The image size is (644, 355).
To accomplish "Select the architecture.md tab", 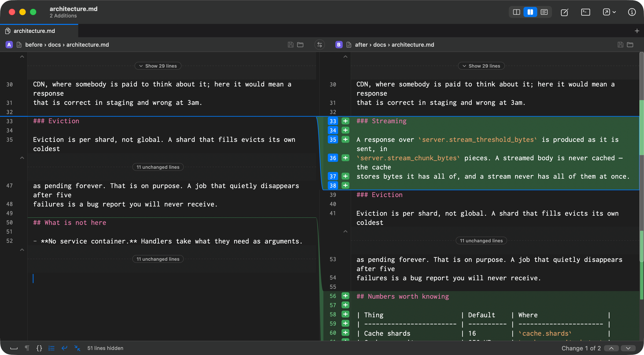I will pyautogui.click(x=39, y=31).
